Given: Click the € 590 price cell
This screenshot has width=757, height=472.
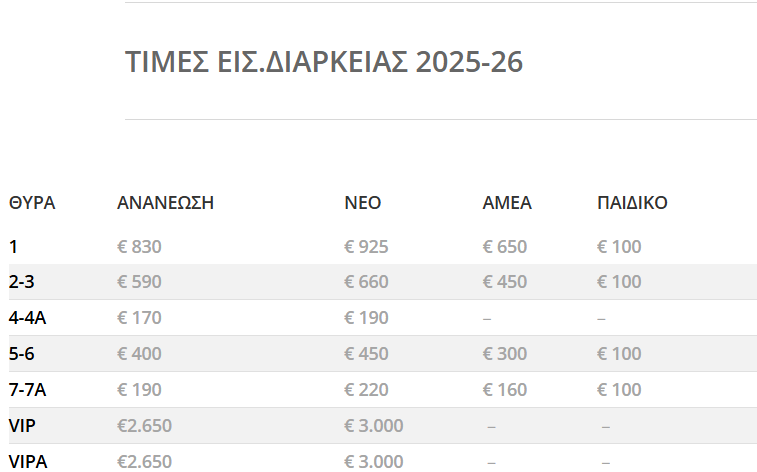Looking at the screenshot, I should (x=139, y=282).
